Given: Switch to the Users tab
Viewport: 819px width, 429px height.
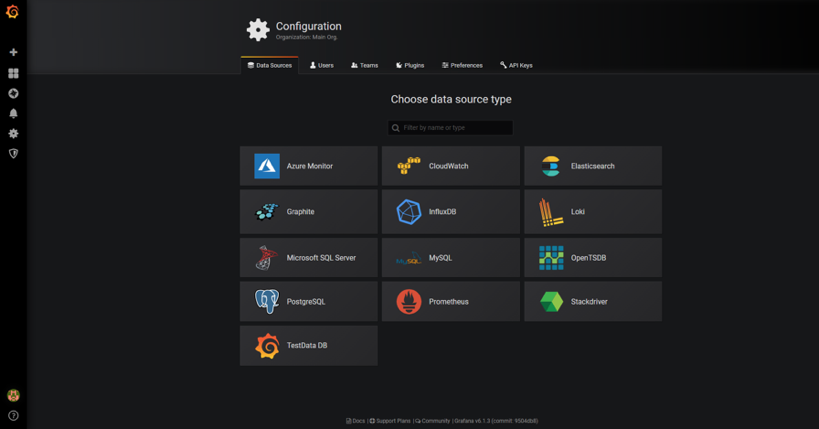Looking at the screenshot, I should (x=322, y=65).
